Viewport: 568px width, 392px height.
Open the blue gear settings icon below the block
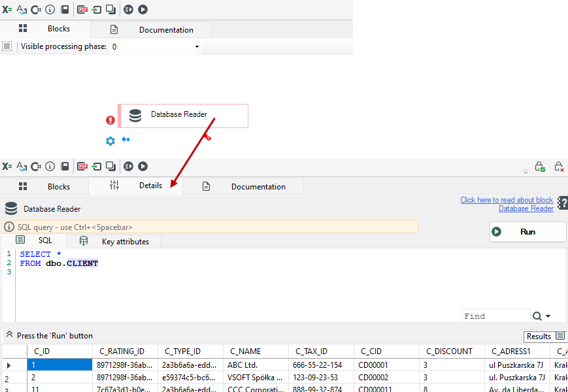[x=110, y=141]
